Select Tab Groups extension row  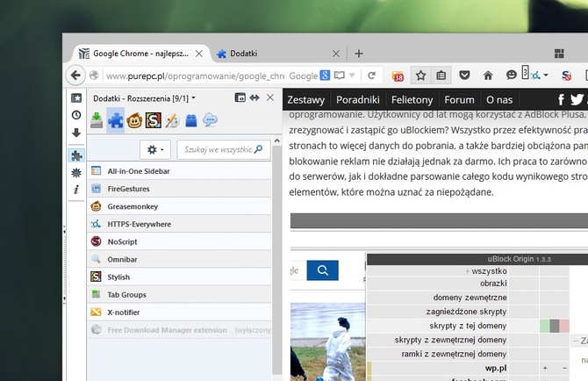point(179,294)
